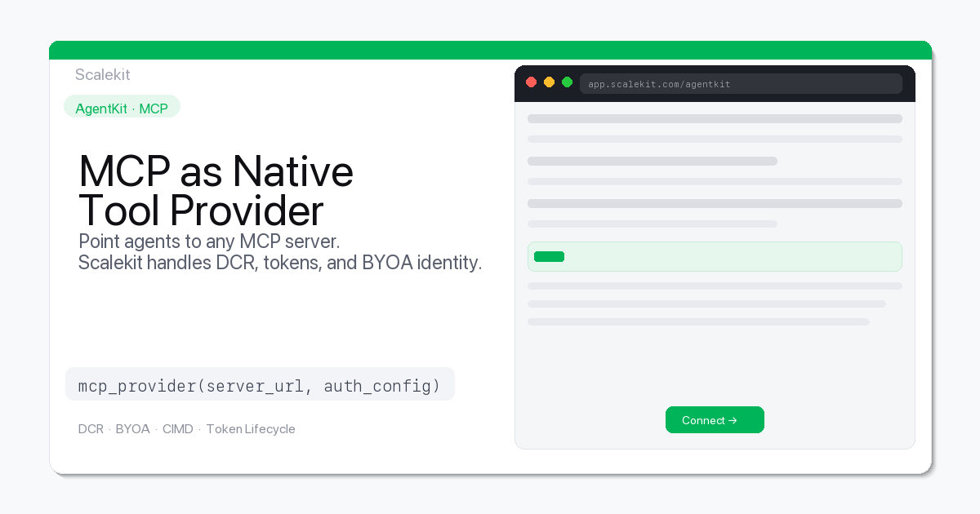Click the yellow minimize dot in mock browser
The height and width of the screenshot is (514, 980).
point(549,82)
